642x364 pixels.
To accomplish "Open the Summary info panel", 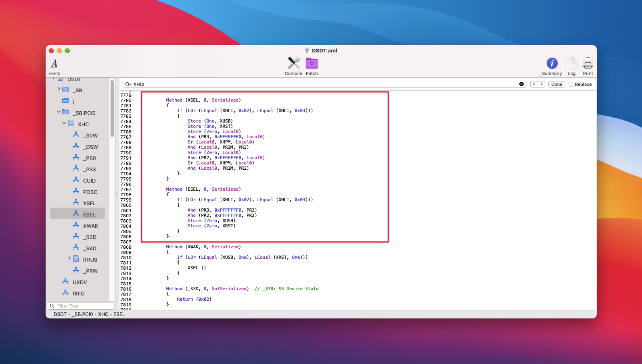I will pyautogui.click(x=552, y=64).
